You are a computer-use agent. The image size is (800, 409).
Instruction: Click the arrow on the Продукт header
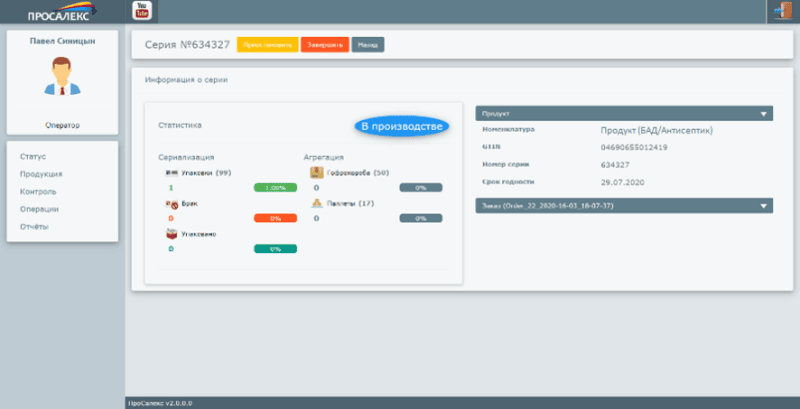(765, 114)
